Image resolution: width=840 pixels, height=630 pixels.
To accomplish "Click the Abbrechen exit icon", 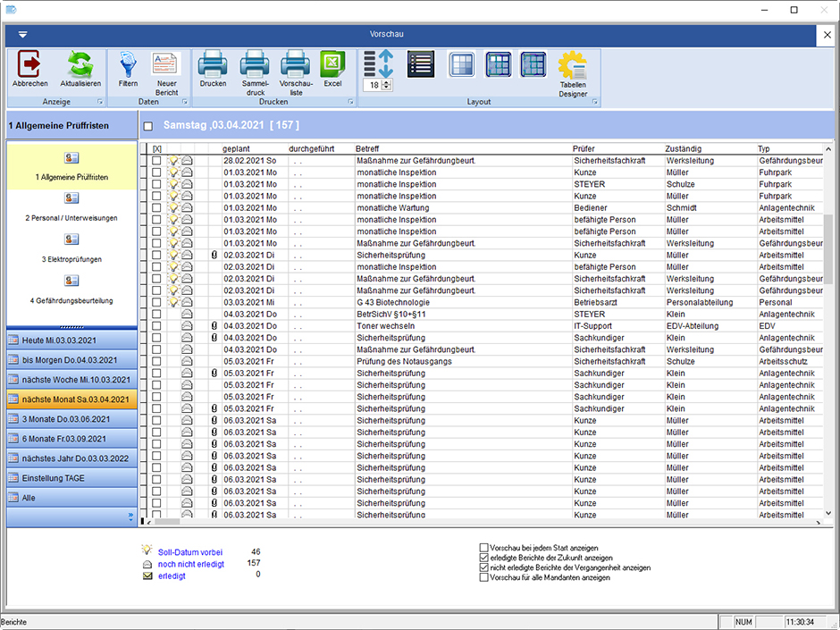I will coord(29,65).
